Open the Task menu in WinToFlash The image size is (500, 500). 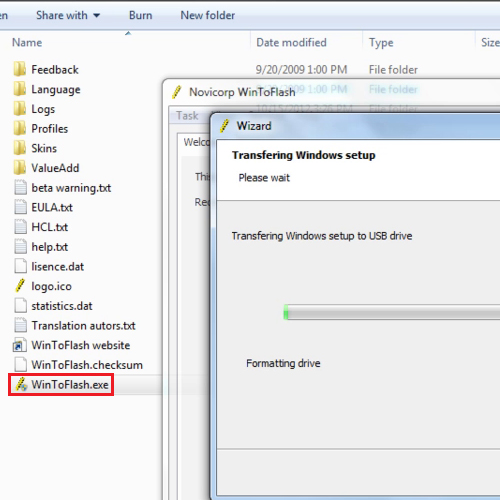(187, 116)
